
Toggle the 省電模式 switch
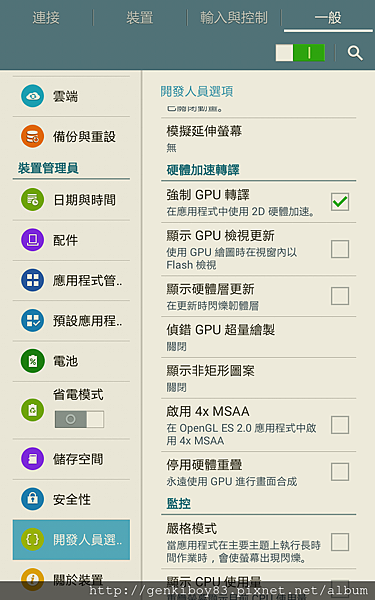[x=79, y=419]
